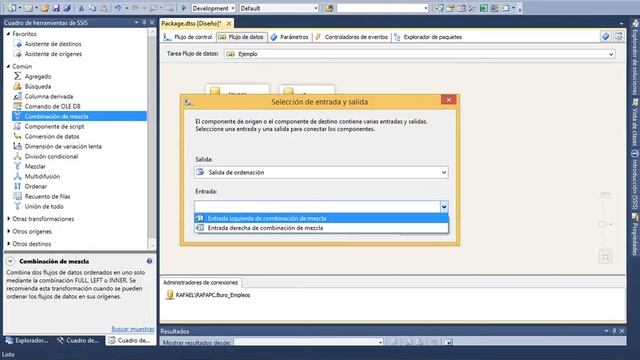Click the SSIS Toolbox icon in designer corner

coord(619,37)
